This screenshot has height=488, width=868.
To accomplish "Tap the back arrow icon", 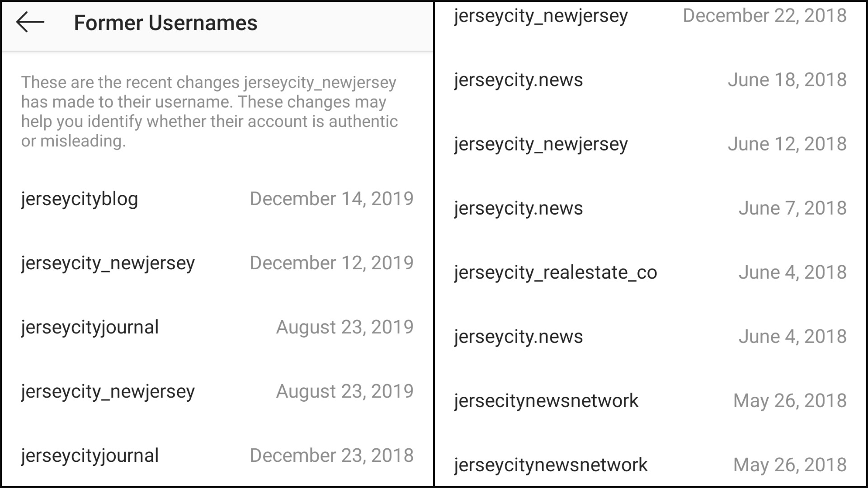I will click(30, 23).
